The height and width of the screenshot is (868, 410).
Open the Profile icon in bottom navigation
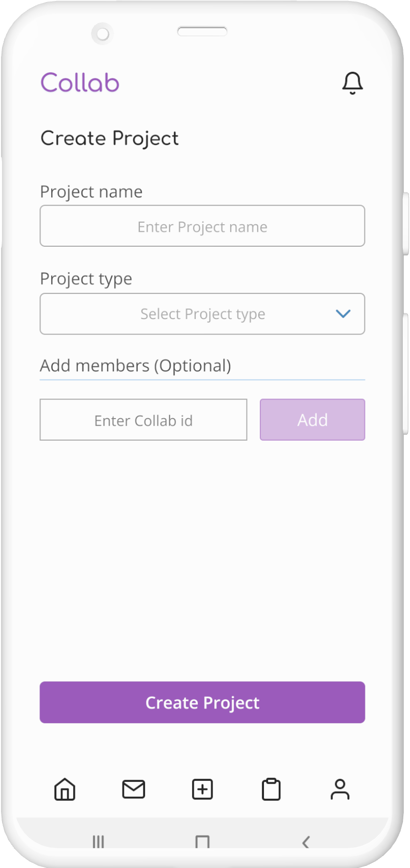tap(340, 790)
